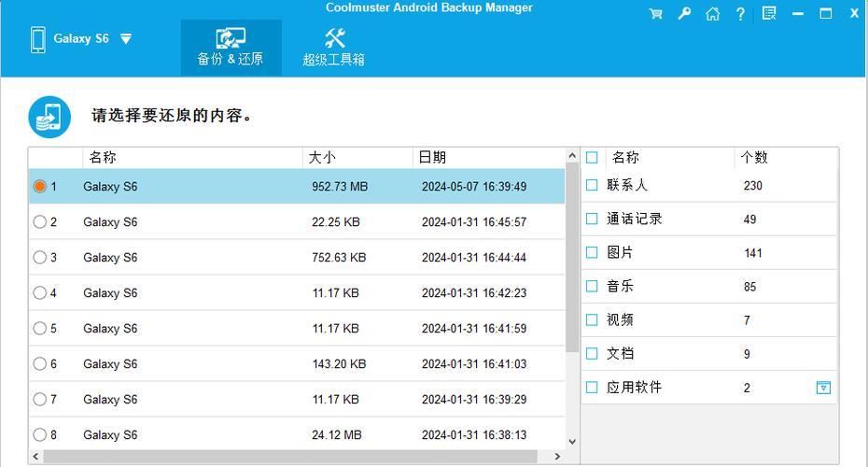
Task: Sort backups by 日期 column header
Action: (489, 158)
